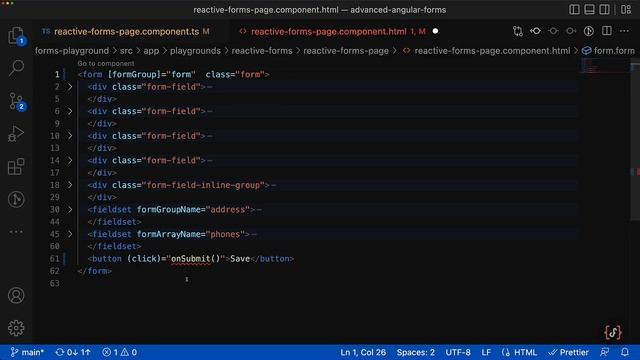Click reactive-forms breadcrumb segment
The image size is (640, 360).
tap(262, 51)
